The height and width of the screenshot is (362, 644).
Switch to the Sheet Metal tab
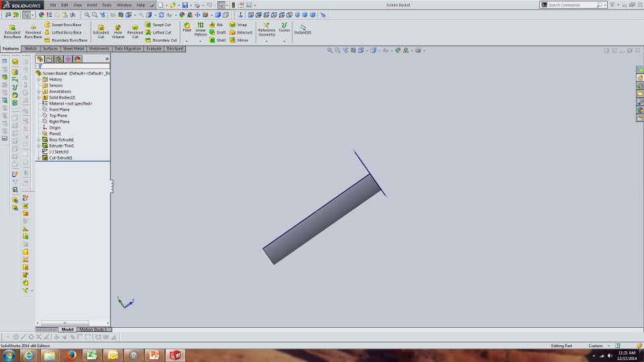73,49
